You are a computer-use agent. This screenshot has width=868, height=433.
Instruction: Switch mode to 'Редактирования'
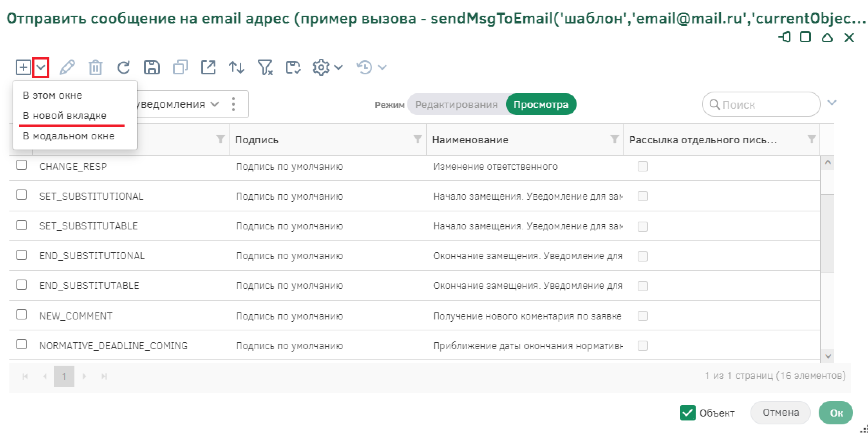click(x=456, y=105)
